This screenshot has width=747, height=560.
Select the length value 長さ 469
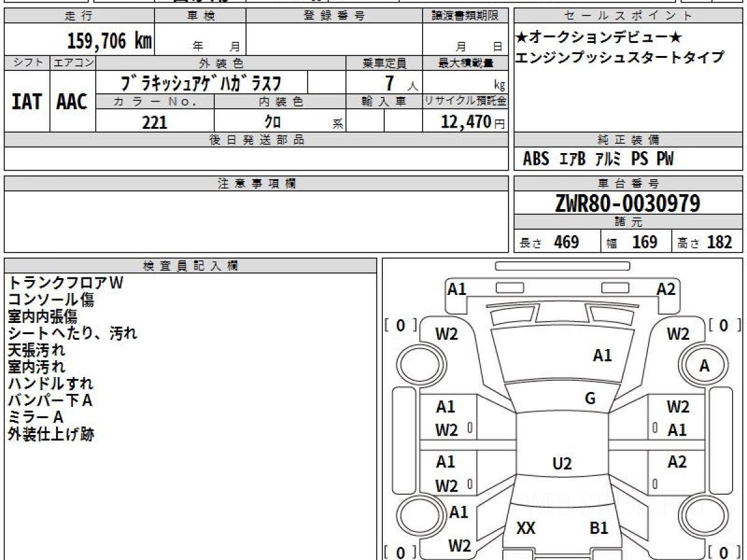tap(550, 242)
